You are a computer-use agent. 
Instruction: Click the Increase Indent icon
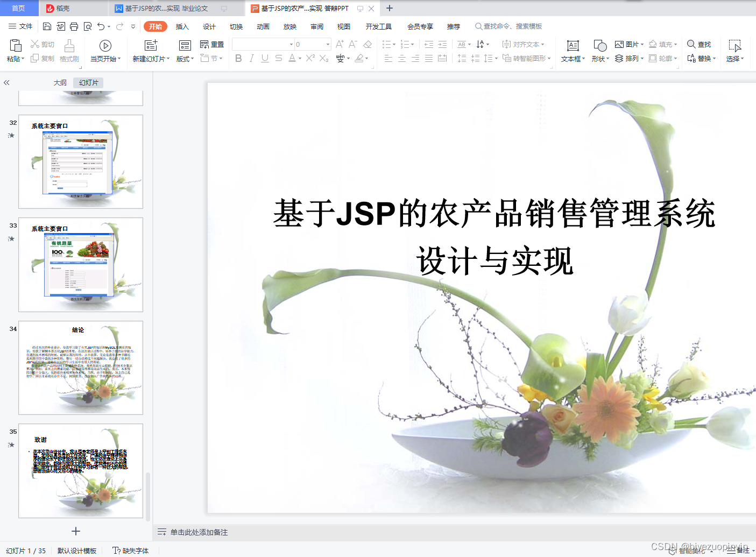point(442,44)
